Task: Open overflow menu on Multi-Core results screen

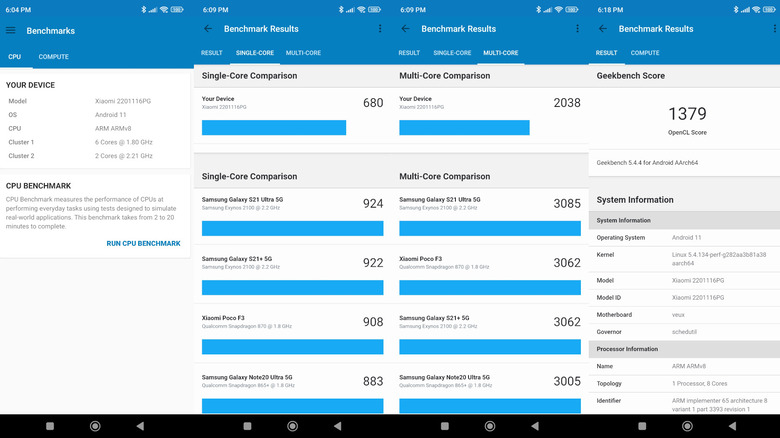Action: point(578,29)
